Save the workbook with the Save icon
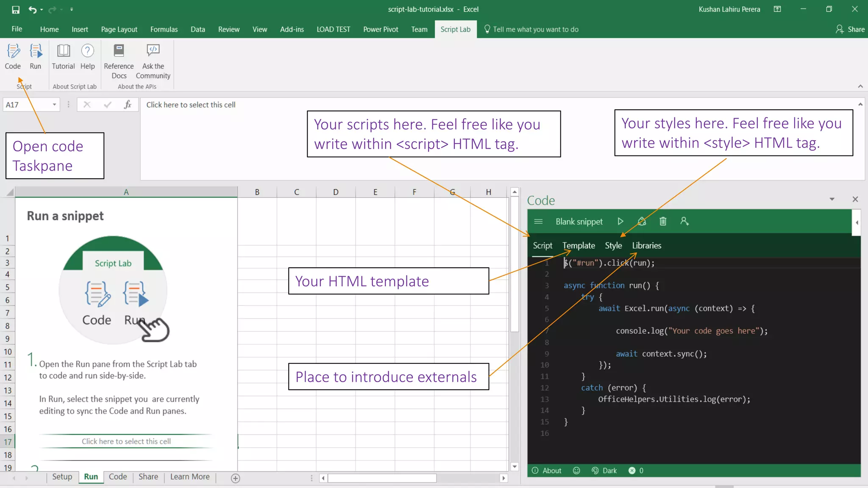The width and height of the screenshot is (868, 488). click(16, 9)
